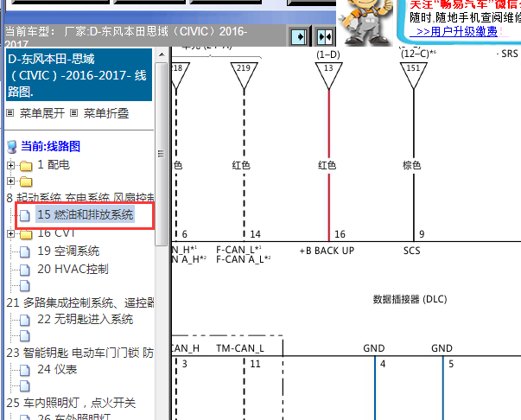Click connector triangle 13 in diagram

point(328,76)
